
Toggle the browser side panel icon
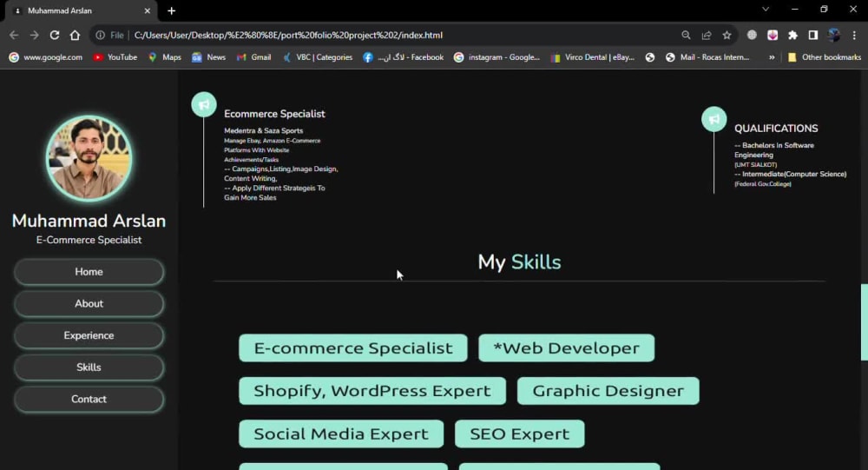click(813, 35)
